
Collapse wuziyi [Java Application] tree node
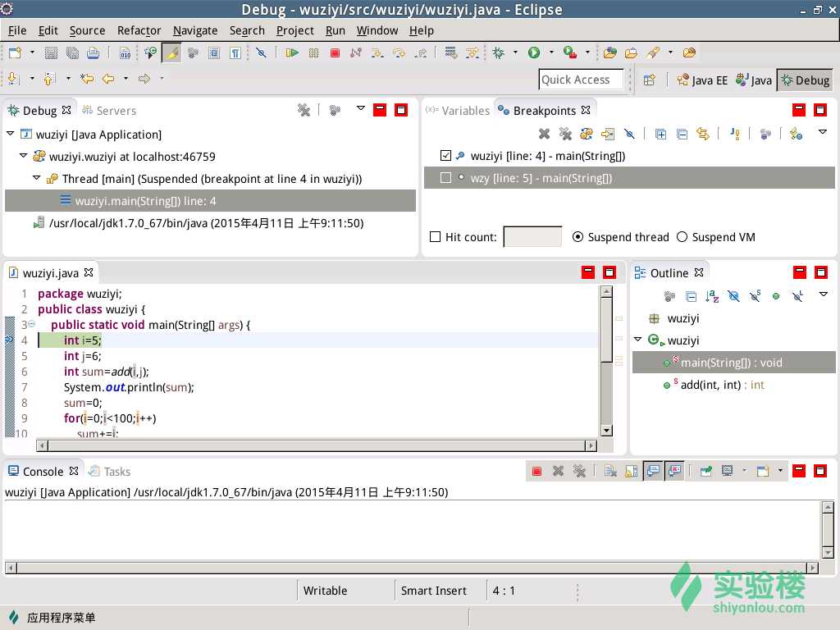point(10,133)
